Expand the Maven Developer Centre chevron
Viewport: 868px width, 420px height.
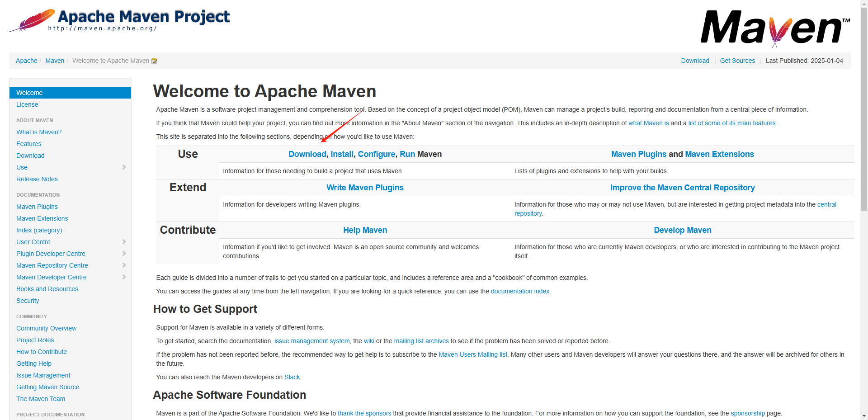coord(124,277)
